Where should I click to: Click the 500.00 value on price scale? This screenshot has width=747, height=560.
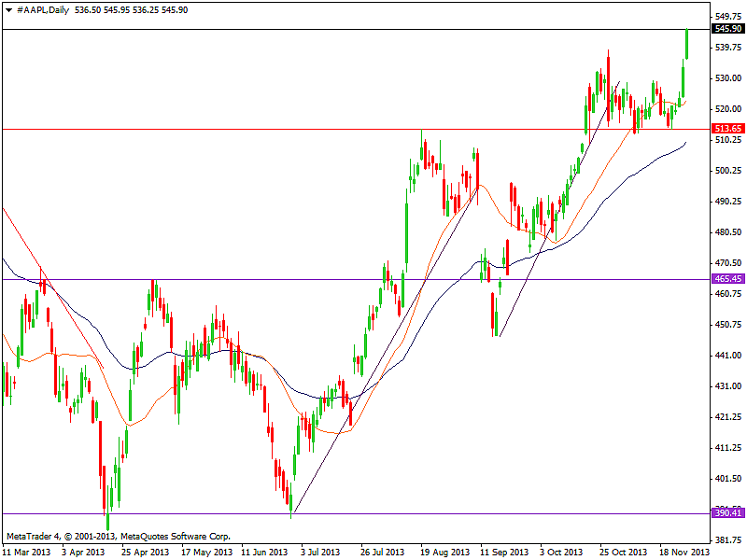[726, 171]
